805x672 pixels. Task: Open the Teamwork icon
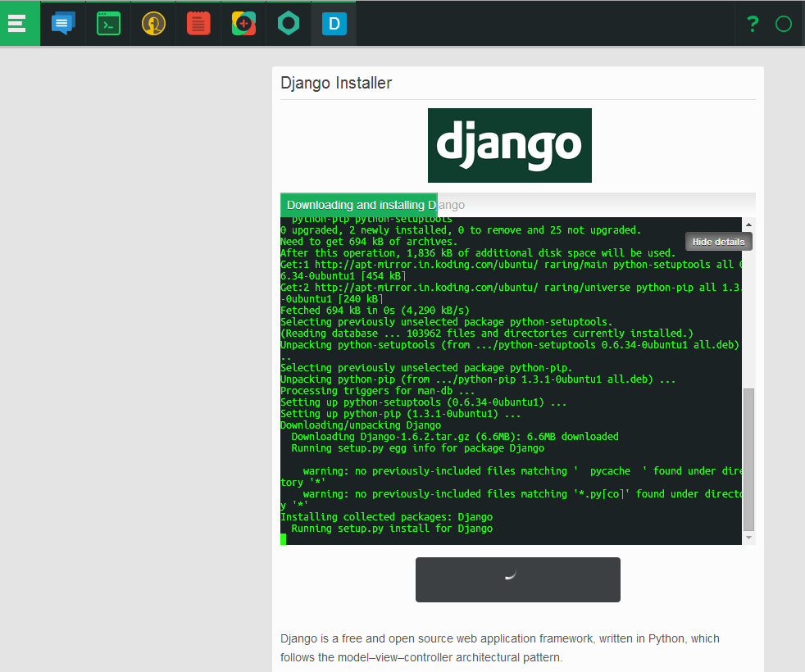pos(152,23)
